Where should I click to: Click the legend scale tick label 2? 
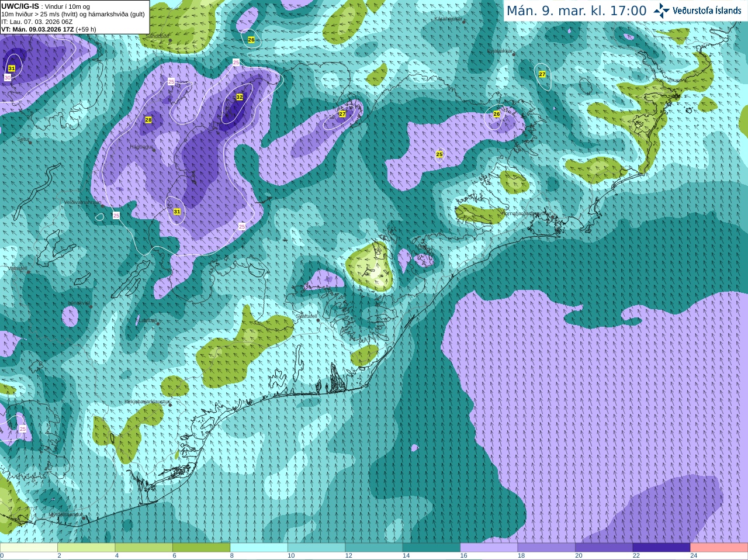[x=60, y=556]
